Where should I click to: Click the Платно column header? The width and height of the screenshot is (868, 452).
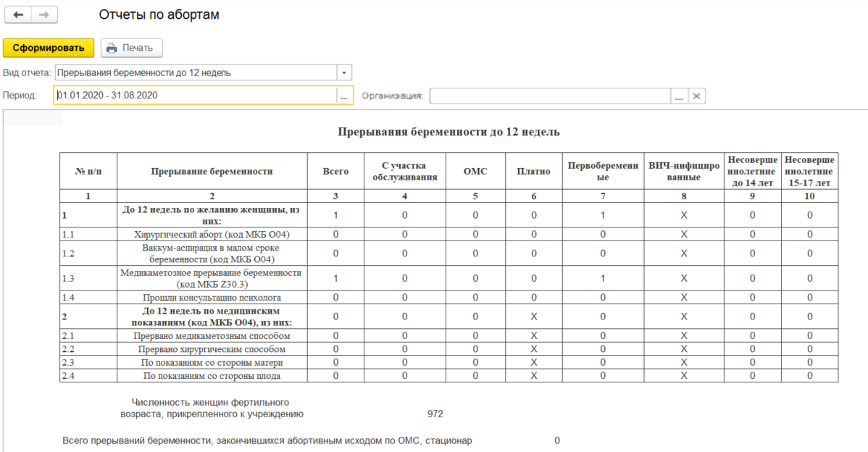(x=533, y=172)
